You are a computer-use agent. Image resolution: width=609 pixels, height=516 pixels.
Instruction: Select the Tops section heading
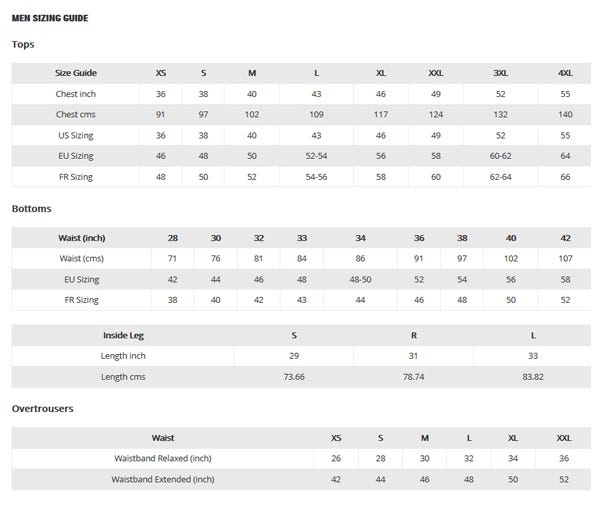[25, 45]
